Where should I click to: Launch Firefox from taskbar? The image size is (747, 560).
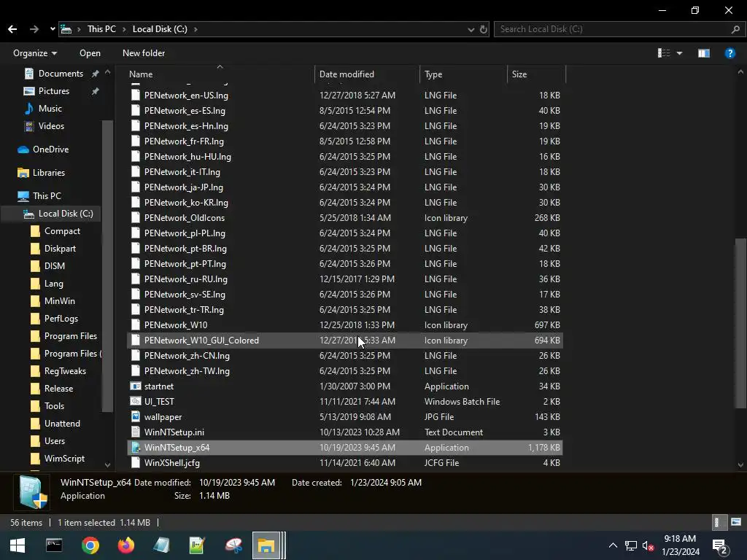click(x=126, y=545)
